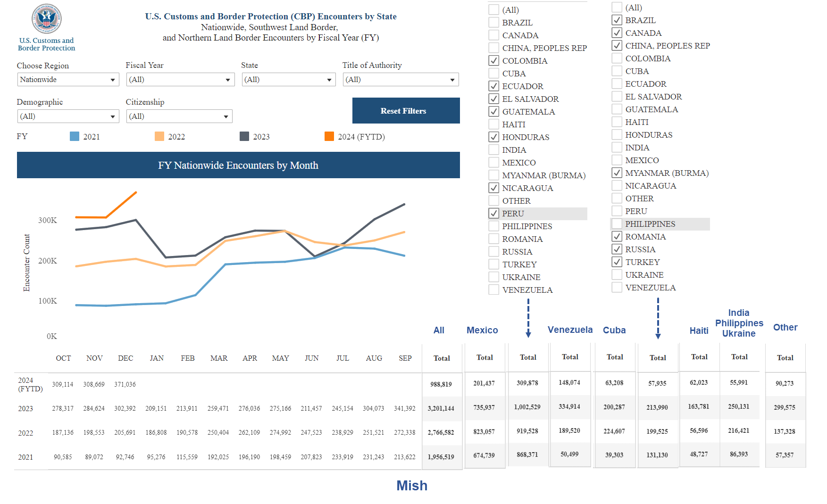Image resolution: width=827 pixels, height=504 pixels.
Task: Open the Fiscal Year dropdown
Action: click(180, 79)
